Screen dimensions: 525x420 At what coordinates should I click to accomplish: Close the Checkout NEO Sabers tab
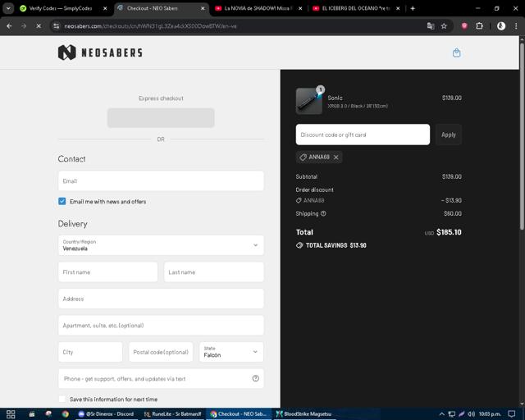pos(203,8)
